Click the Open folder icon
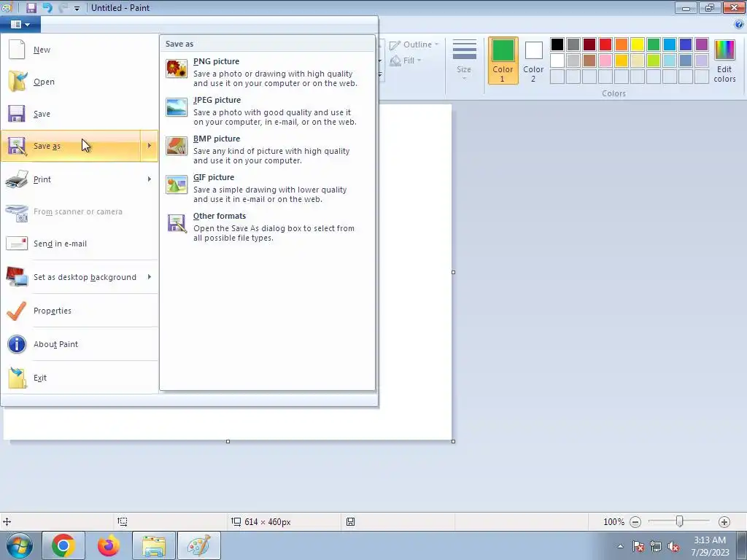The width and height of the screenshot is (747, 560). [x=17, y=82]
